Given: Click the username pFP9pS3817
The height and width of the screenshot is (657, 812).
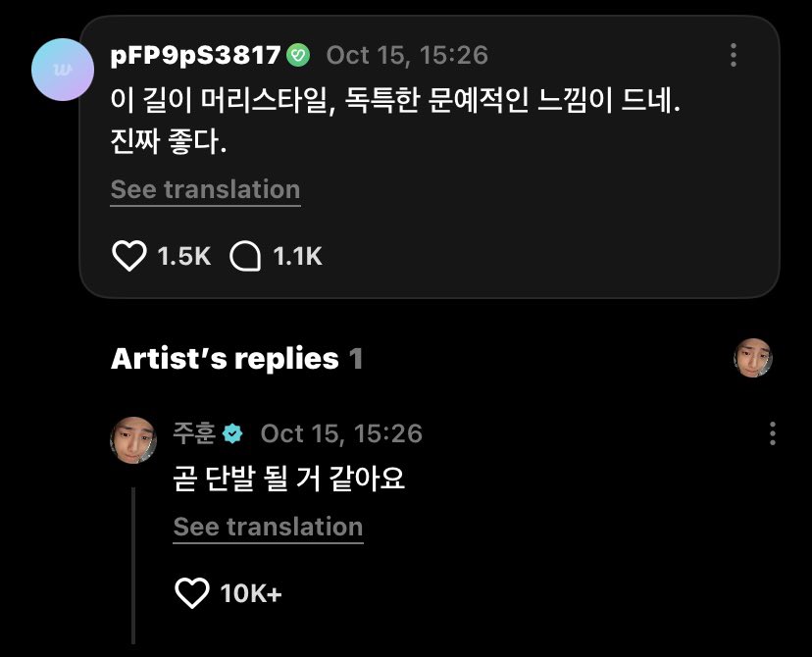Looking at the screenshot, I should [196, 55].
